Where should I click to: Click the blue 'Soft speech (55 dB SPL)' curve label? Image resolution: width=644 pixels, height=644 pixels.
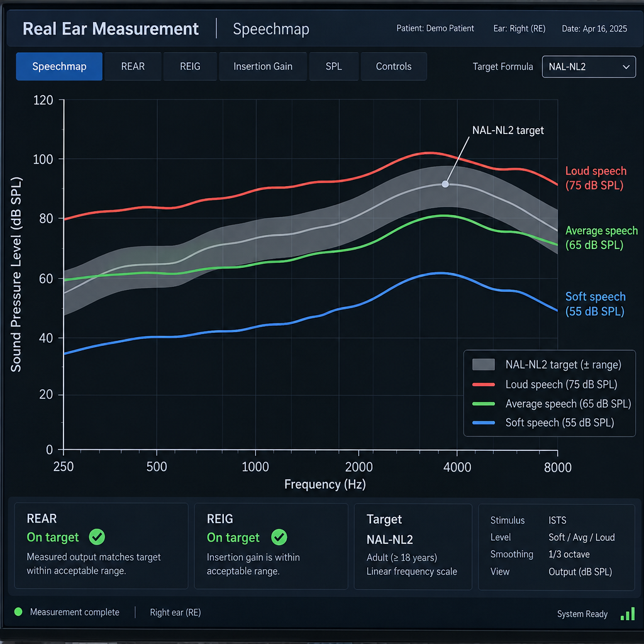click(595, 304)
